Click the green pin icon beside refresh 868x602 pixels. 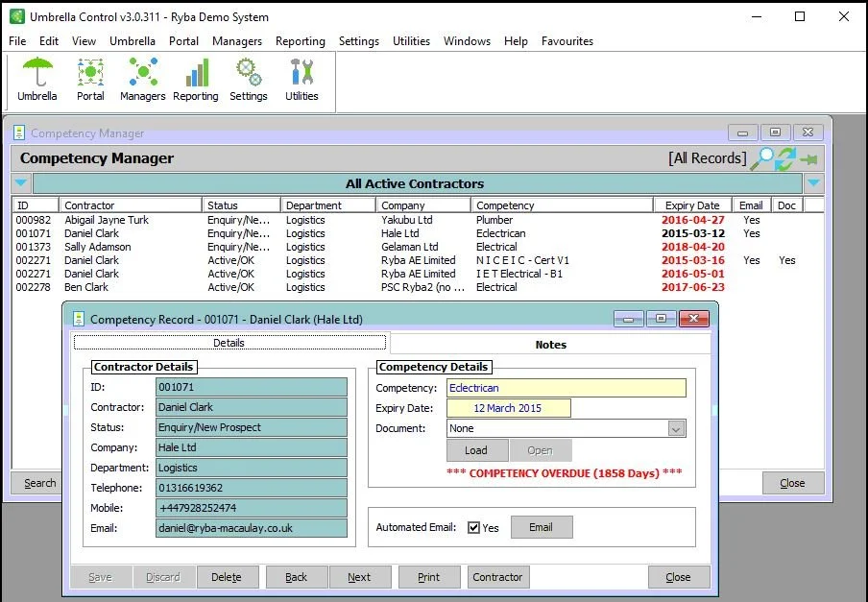(808, 160)
